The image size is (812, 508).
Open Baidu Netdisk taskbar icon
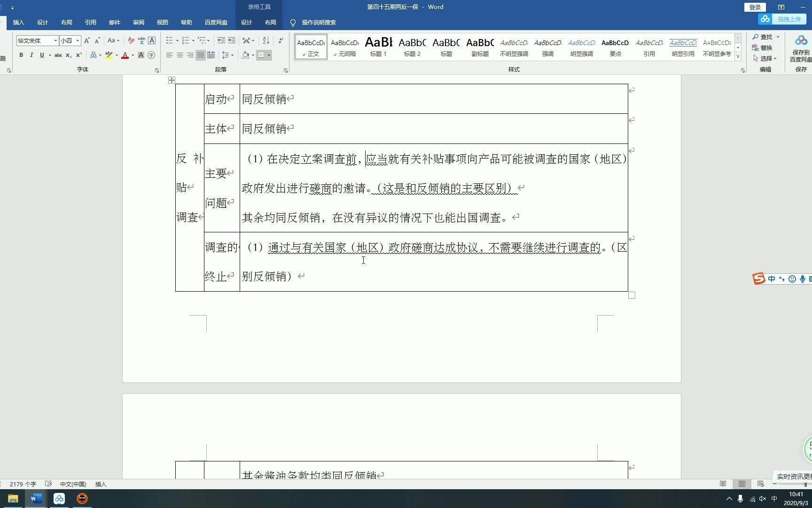[59, 499]
